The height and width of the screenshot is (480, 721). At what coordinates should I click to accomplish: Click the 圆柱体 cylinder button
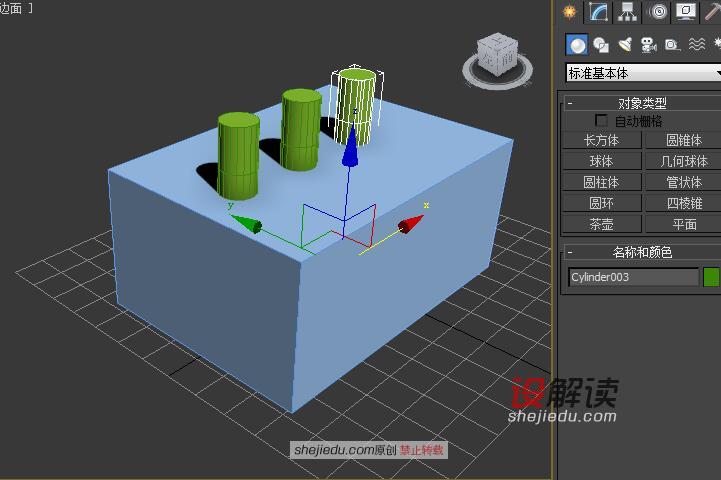pos(601,182)
